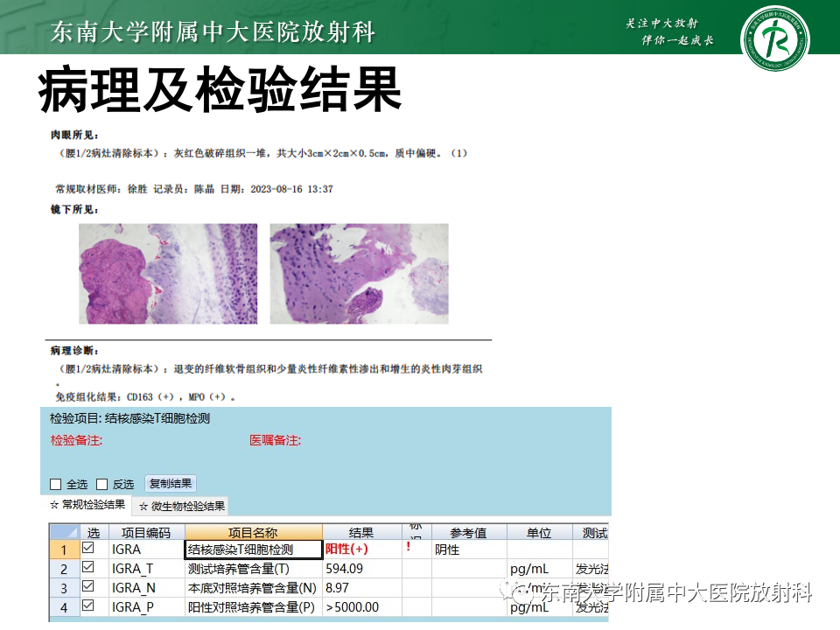Click the IGRA_N code cell
The image size is (840, 630).
147,588
